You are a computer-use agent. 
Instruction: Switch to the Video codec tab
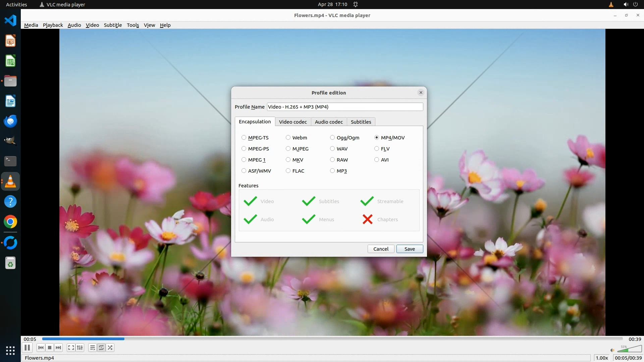[x=293, y=122]
